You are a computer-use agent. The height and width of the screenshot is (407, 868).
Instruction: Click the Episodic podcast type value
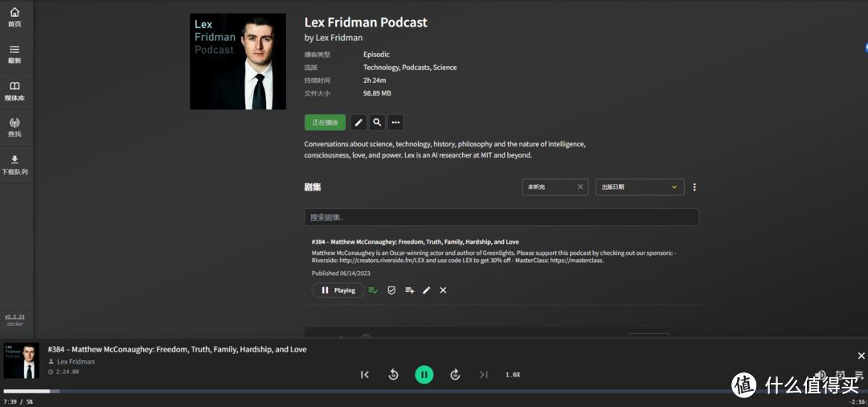[376, 54]
